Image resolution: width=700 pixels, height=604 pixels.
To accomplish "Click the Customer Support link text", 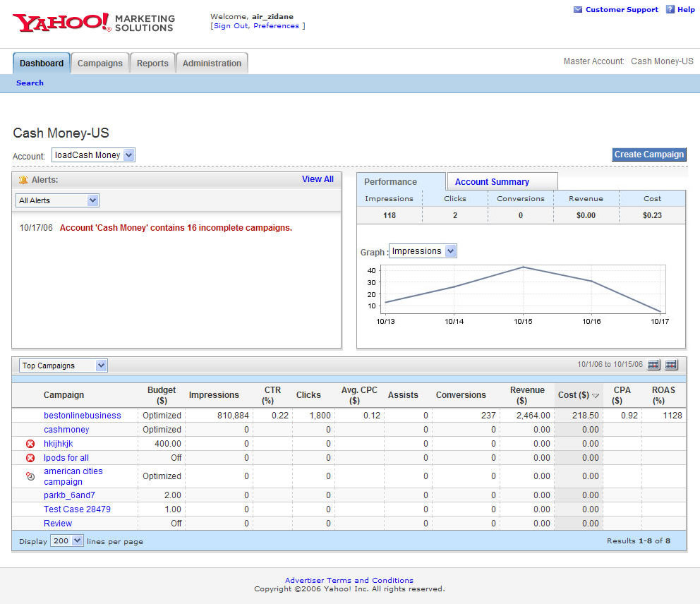I will click(x=622, y=9).
